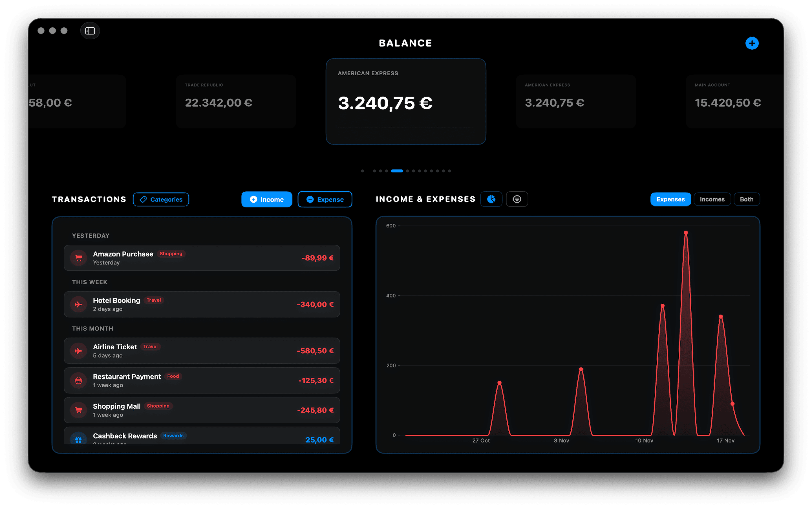Screen dimensions: 812x508
Task: Click the -89,99 € amount
Action: (x=317, y=258)
